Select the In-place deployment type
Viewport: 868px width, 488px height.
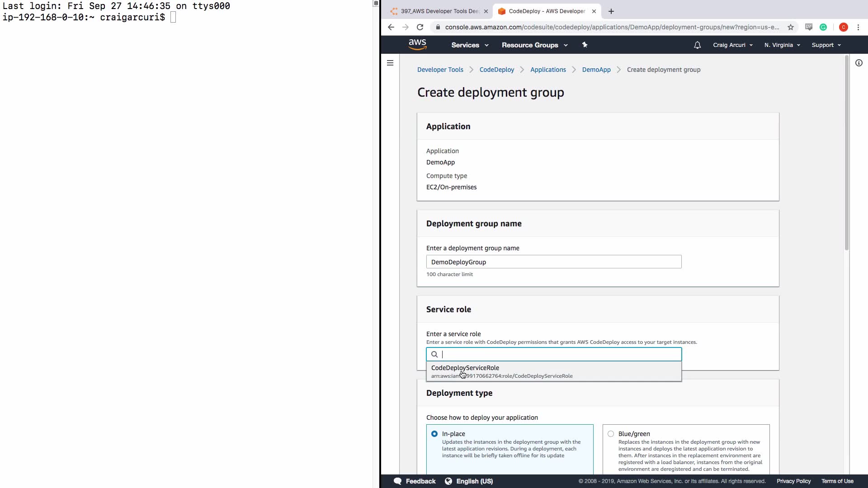[x=434, y=434]
